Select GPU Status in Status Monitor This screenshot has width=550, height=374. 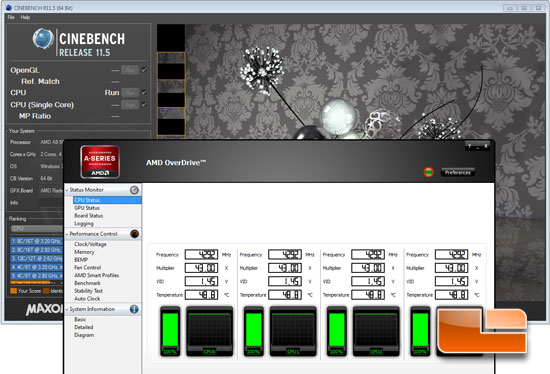coord(87,208)
